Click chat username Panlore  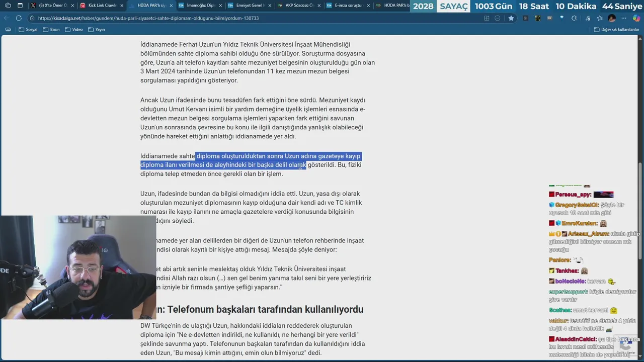[x=559, y=260]
